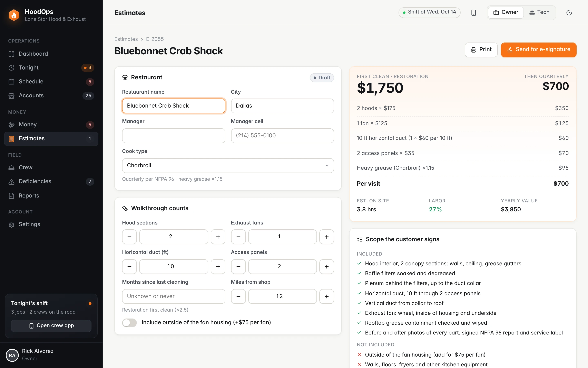Open the Crew page
The image size is (588, 368).
pyautogui.click(x=51, y=167)
